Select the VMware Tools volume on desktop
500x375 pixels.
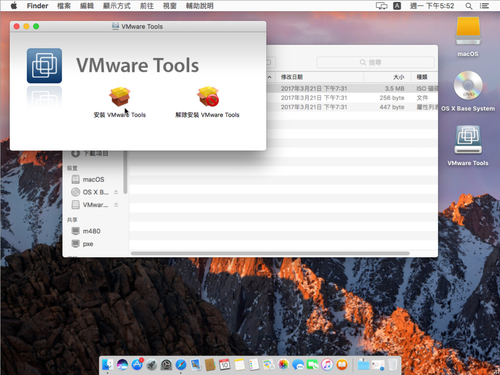click(x=468, y=140)
